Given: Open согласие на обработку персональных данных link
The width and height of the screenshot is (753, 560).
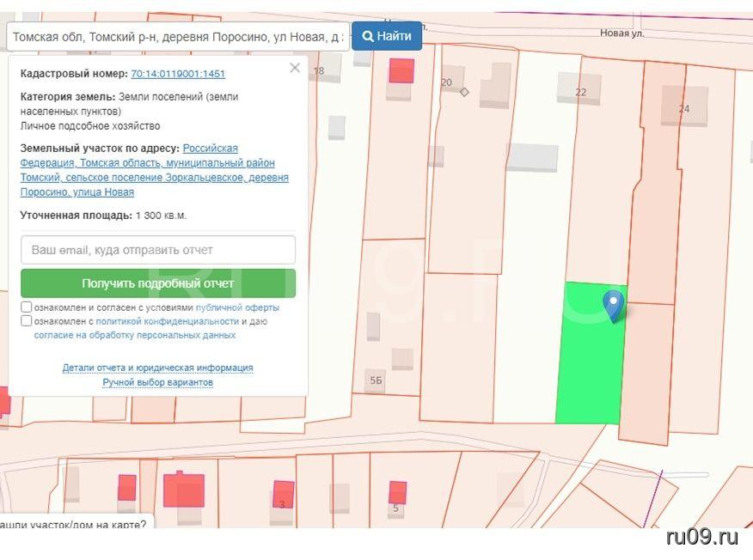Looking at the screenshot, I should pos(135,335).
